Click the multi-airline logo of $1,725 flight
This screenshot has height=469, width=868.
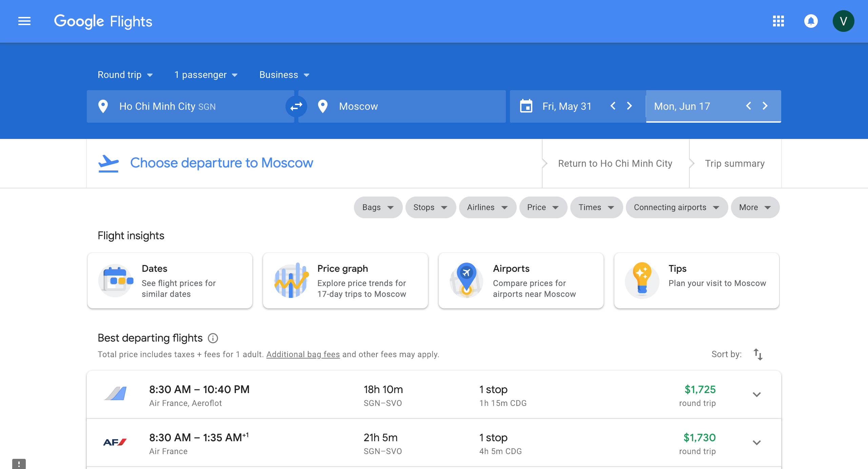(115, 394)
